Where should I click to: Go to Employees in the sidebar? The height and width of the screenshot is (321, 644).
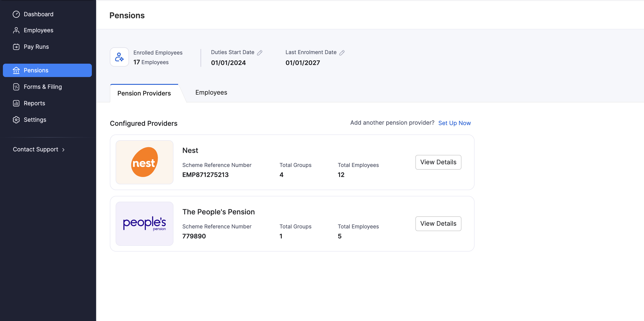[47, 30]
